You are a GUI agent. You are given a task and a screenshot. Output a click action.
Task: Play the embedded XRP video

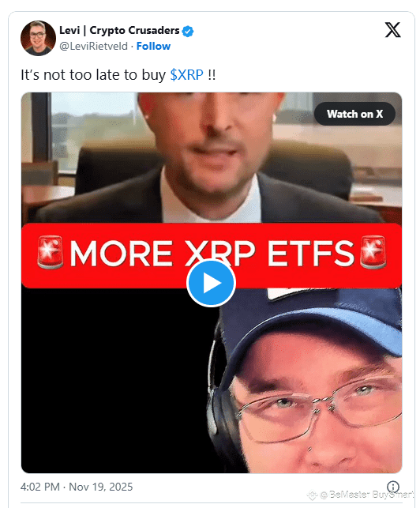click(211, 283)
